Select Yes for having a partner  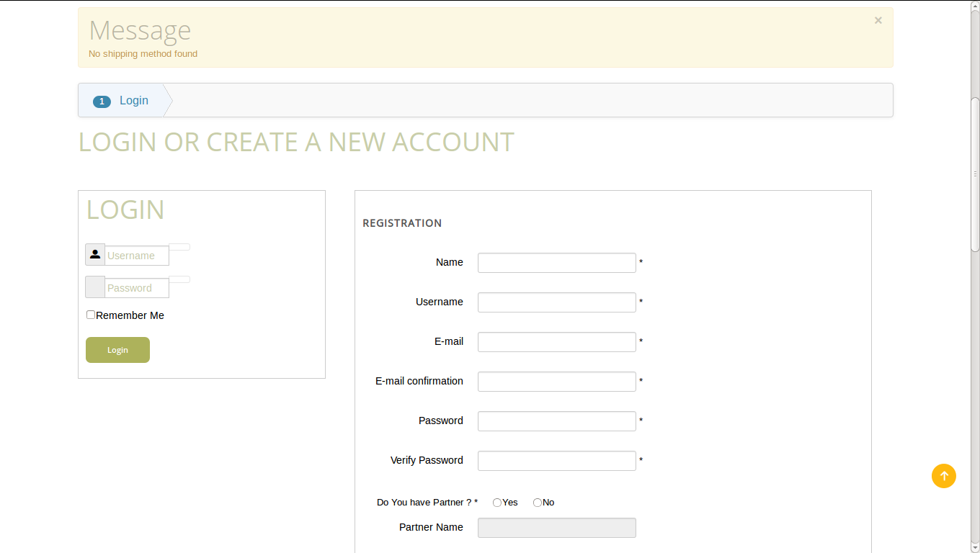point(497,503)
